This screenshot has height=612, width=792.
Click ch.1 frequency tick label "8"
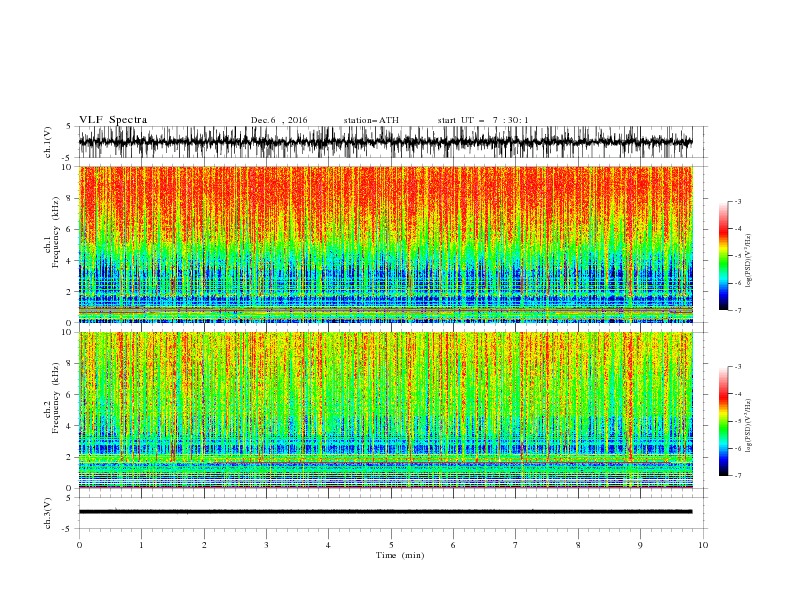tap(70, 198)
